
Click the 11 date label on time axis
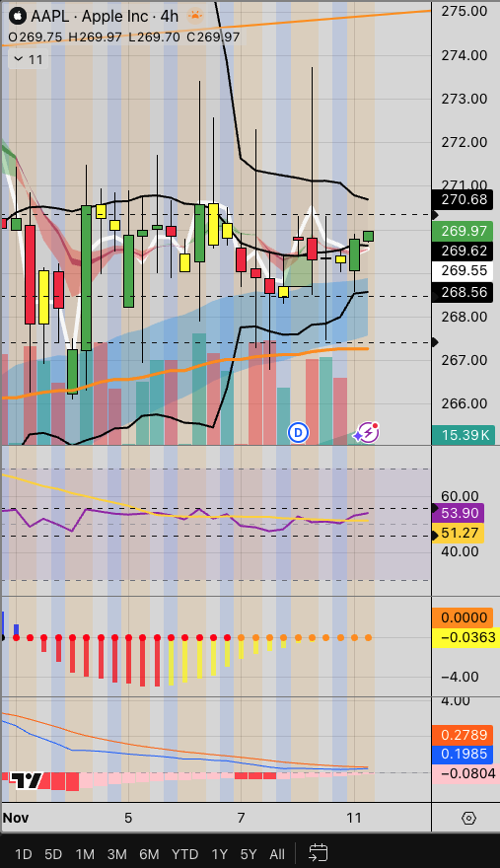pos(354,818)
